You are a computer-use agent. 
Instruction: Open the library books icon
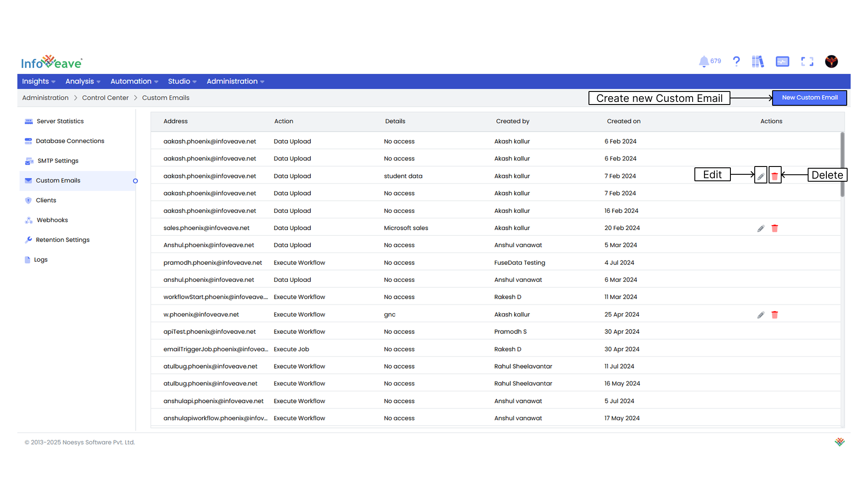tap(758, 62)
